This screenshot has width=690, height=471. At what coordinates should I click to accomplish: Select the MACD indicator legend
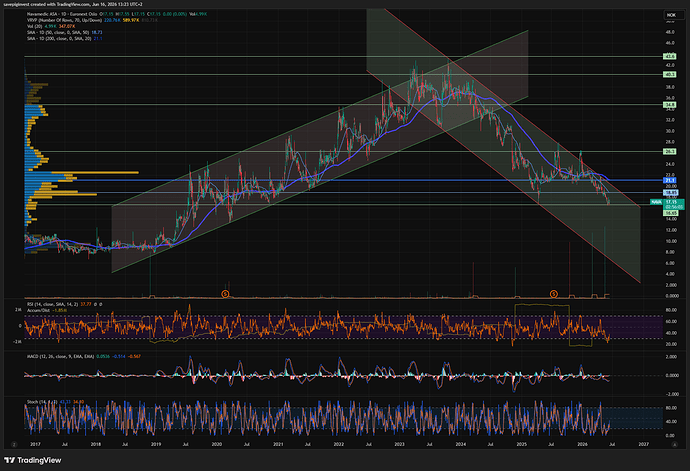coord(60,357)
